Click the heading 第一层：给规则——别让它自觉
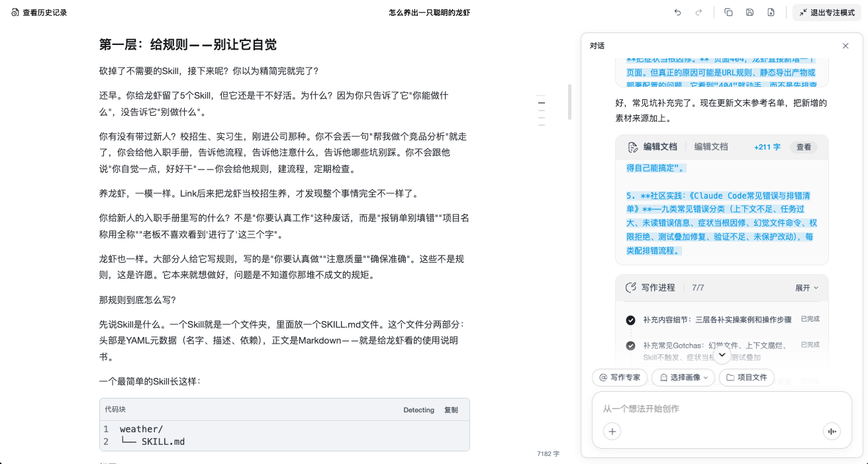The image size is (868, 464). 188,44
